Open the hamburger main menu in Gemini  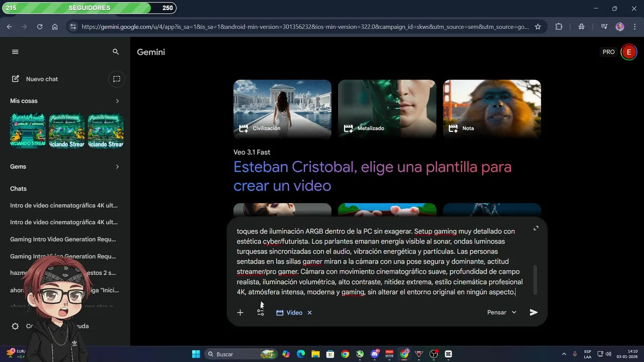(15, 52)
